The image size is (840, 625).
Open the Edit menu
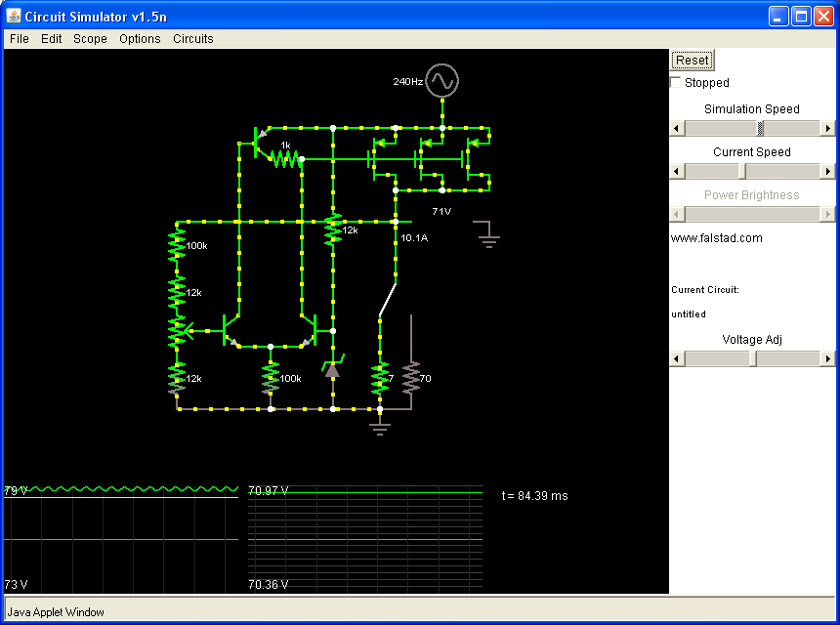(x=52, y=38)
